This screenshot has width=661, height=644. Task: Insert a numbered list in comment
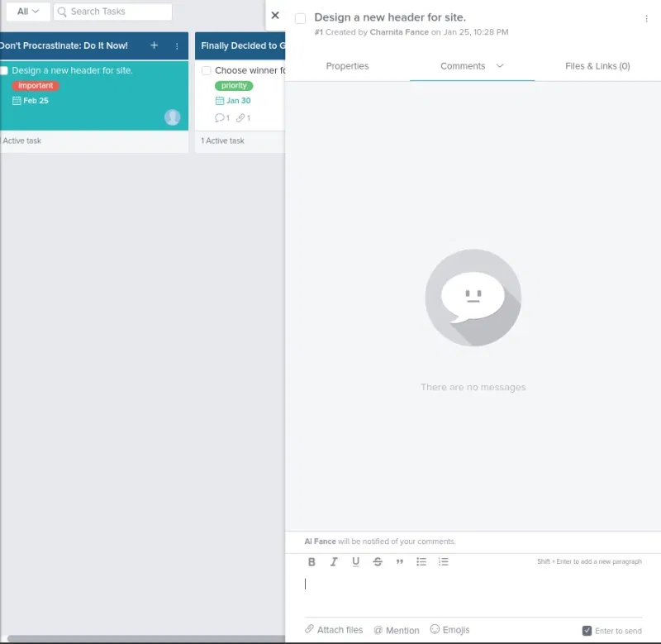(x=444, y=562)
